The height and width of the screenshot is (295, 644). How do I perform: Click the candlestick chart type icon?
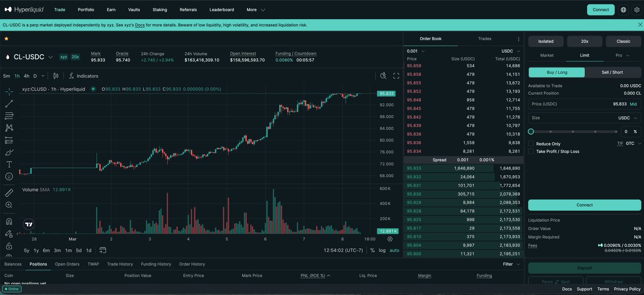pos(55,76)
